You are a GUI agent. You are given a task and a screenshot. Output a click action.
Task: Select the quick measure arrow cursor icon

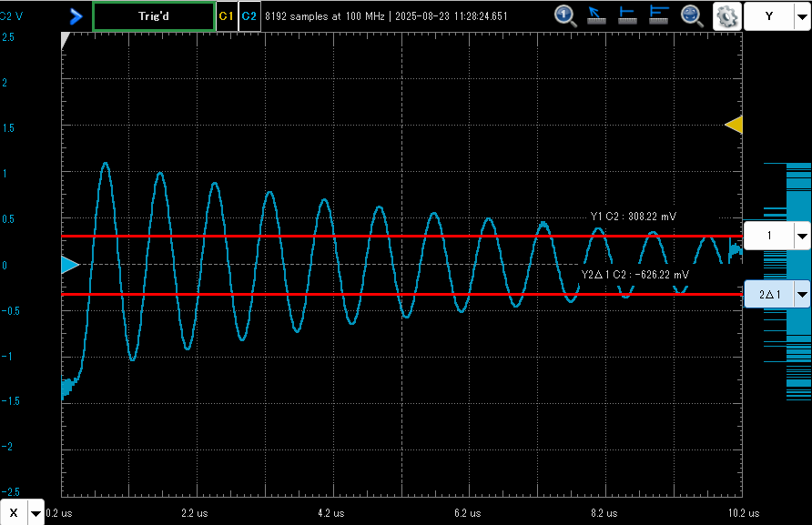click(x=596, y=15)
